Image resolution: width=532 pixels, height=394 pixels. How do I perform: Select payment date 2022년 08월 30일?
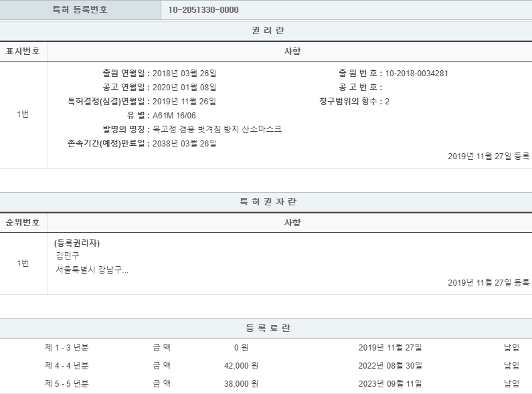(390, 365)
